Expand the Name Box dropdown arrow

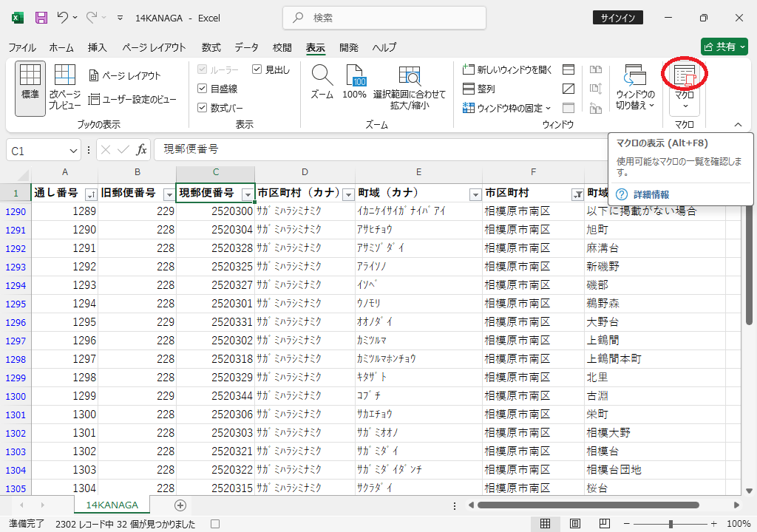pos(73,151)
